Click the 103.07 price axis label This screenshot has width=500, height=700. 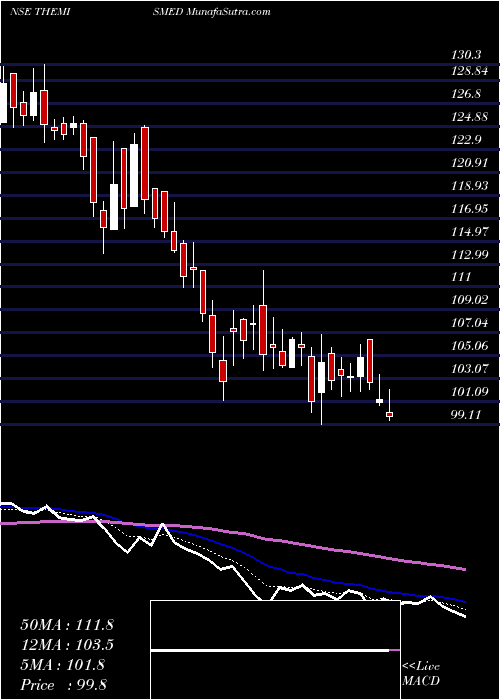point(470,369)
